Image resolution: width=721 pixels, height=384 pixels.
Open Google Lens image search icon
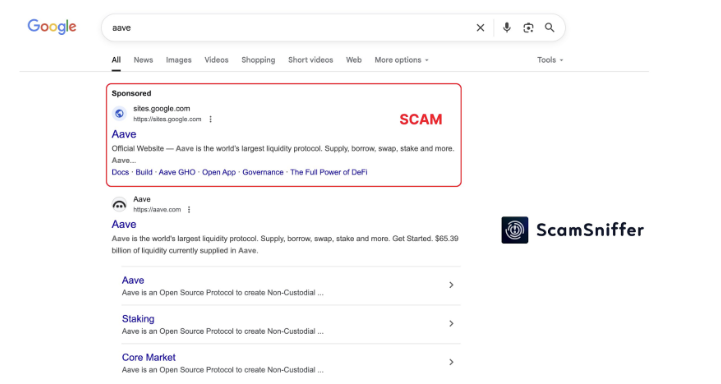point(528,28)
